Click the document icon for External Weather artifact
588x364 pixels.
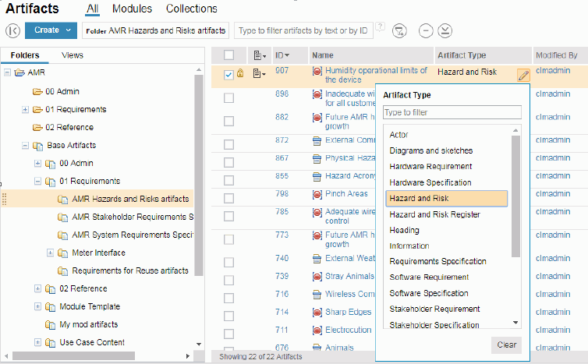pyautogui.click(x=317, y=259)
